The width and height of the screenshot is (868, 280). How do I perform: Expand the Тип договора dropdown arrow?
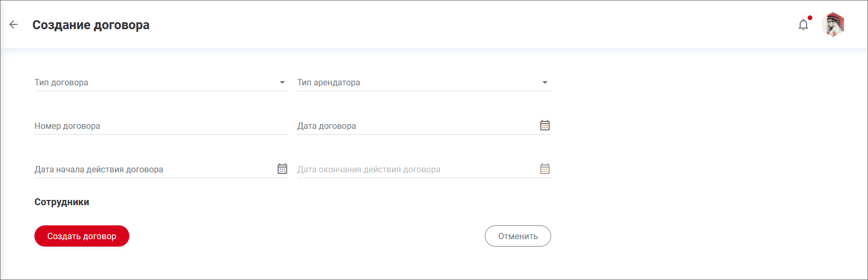click(x=282, y=83)
